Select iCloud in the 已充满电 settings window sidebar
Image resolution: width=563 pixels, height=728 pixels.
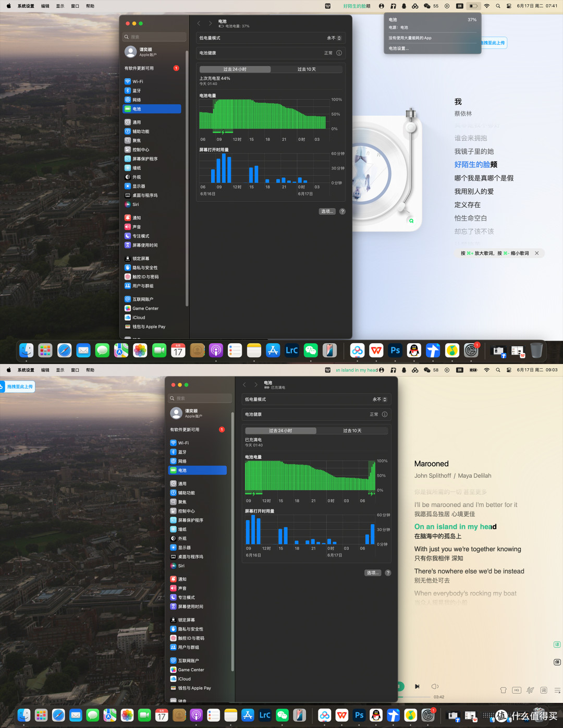click(x=198, y=679)
